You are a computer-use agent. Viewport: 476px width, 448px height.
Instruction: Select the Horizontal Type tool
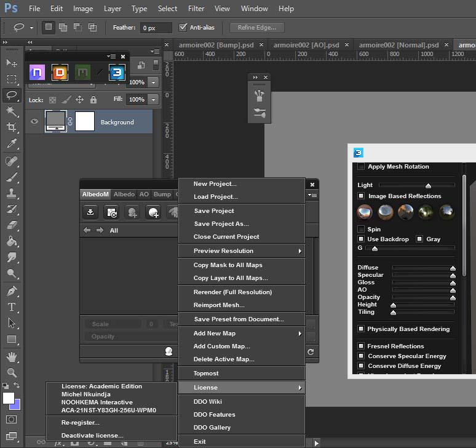point(12,306)
